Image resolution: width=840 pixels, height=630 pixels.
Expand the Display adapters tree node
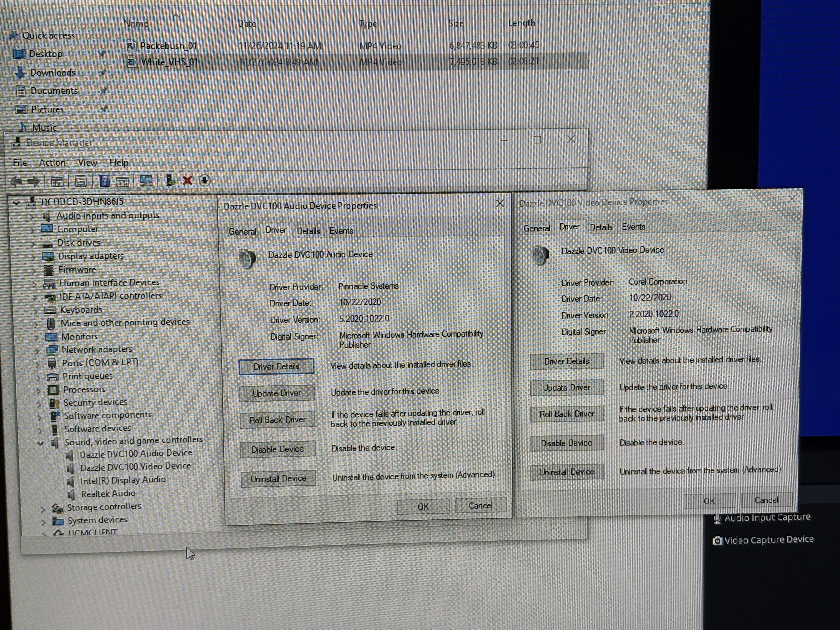tap(33, 257)
